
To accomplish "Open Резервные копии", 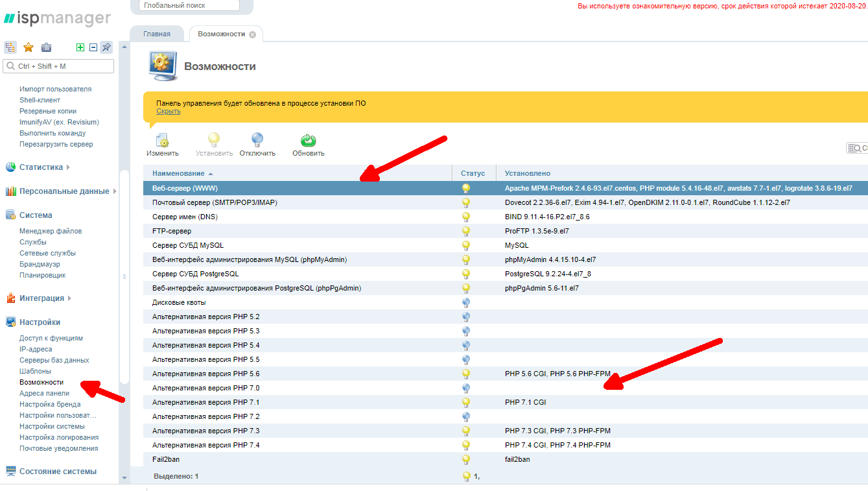I will (48, 111).
